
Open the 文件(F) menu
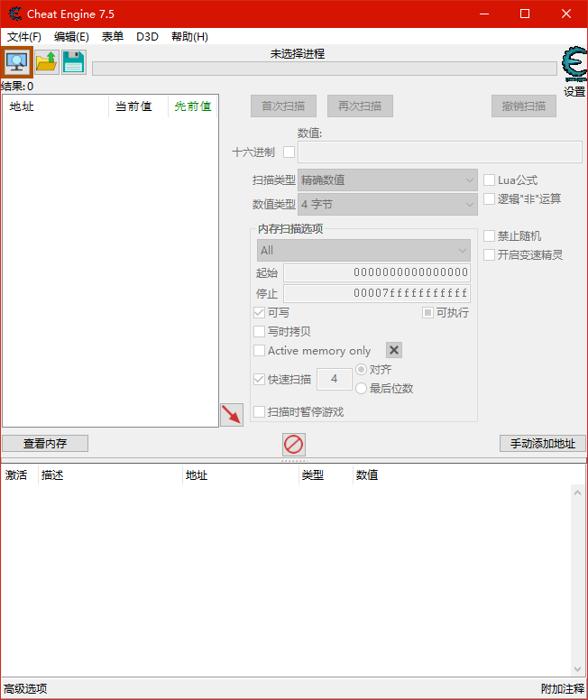[24, 37]
